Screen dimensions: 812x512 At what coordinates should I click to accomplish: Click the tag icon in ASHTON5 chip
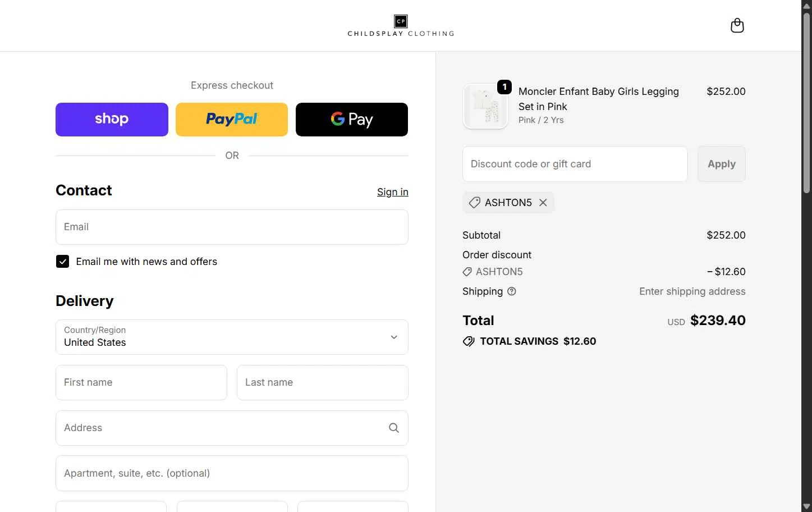point(475,203)
